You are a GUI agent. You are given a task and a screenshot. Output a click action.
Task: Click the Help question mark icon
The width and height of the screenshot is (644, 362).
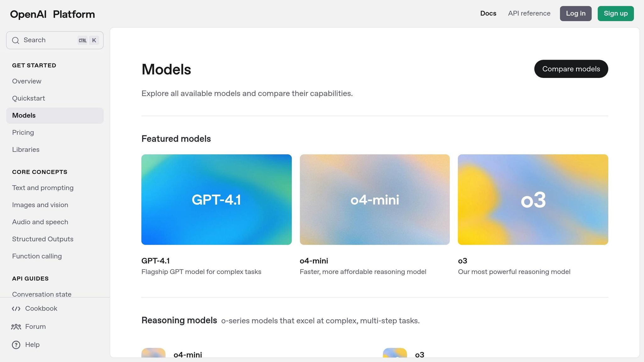point(16,345)
